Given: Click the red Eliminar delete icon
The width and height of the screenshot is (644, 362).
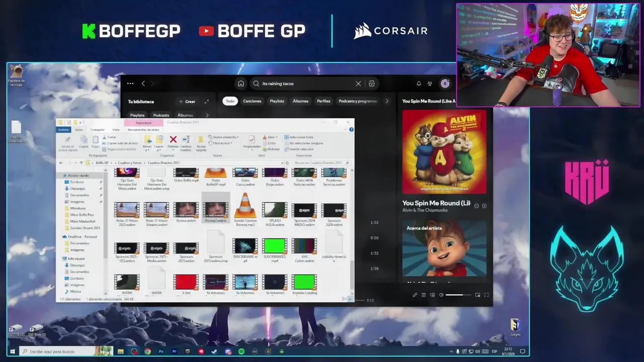Looking at the screenshot, I should [173, 140].
